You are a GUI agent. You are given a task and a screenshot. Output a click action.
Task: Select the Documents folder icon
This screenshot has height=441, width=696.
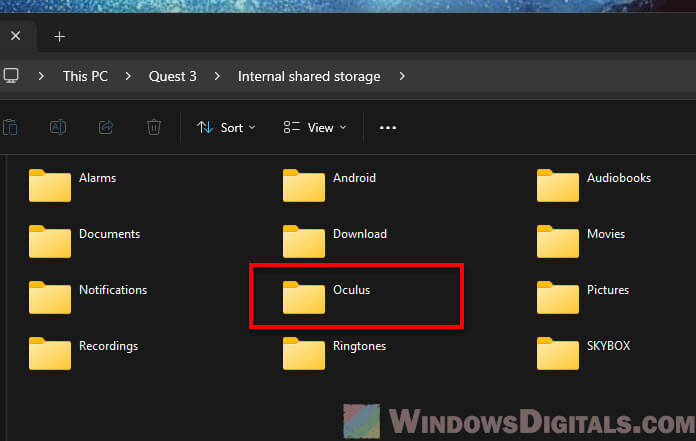pyautogui.click(x=50, y=241)
